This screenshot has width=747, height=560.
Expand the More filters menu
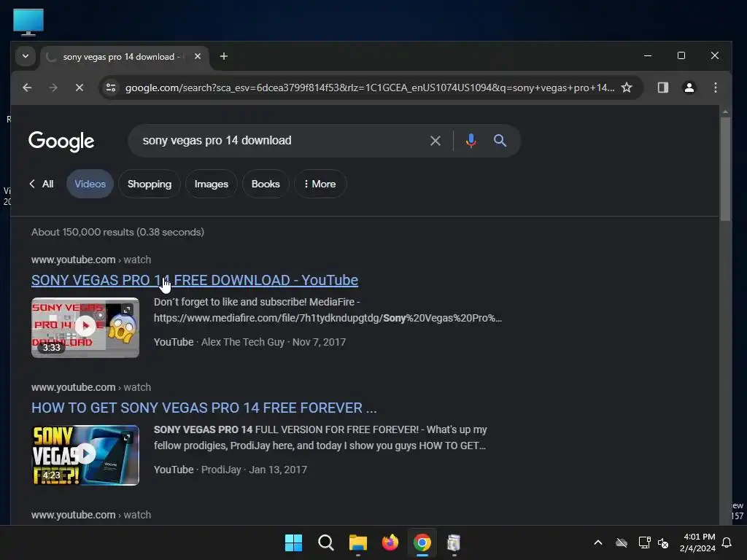click(x=320, y=184)
